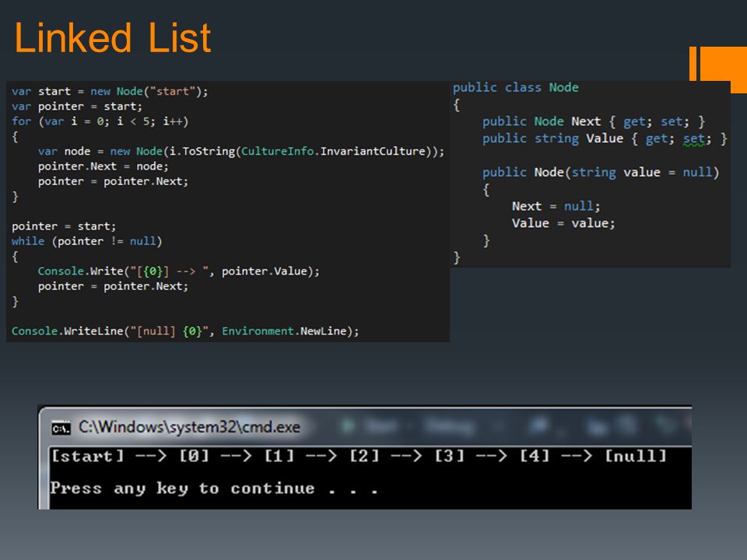Viewport: 747px width, 560px height.
Task: Click the 'for (var i = 0; i < 5; i++)' line
Action: (x=100, y=121)
